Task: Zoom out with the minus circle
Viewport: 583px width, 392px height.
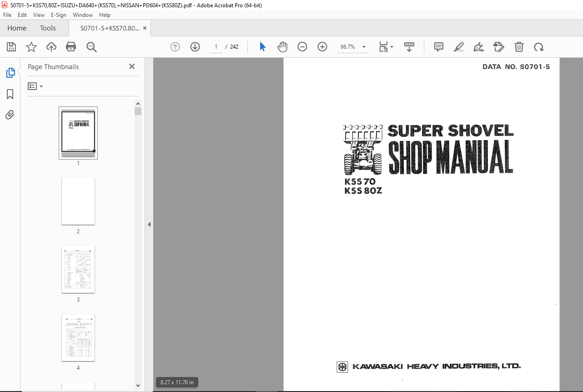Action: [302, 47]
